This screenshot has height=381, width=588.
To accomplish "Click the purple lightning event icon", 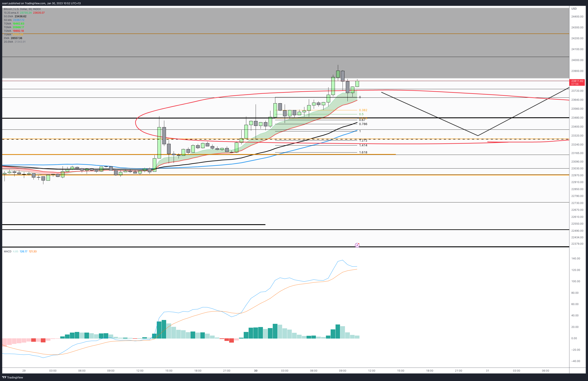I will (x=357, y=245).
